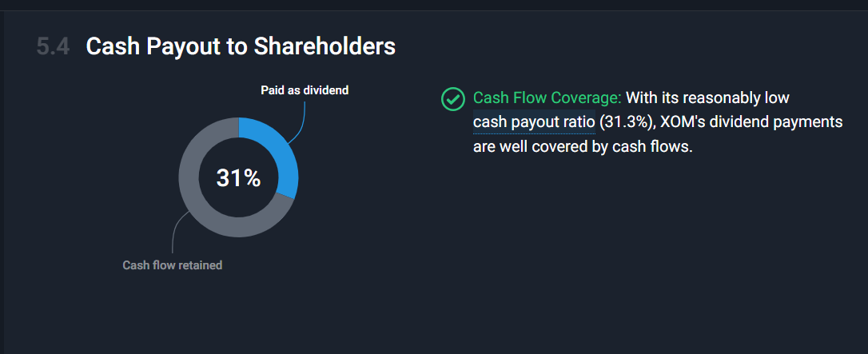Click the 'With its reasonably low' text
Screen dimensions: 868x354
tap(707, 98)
